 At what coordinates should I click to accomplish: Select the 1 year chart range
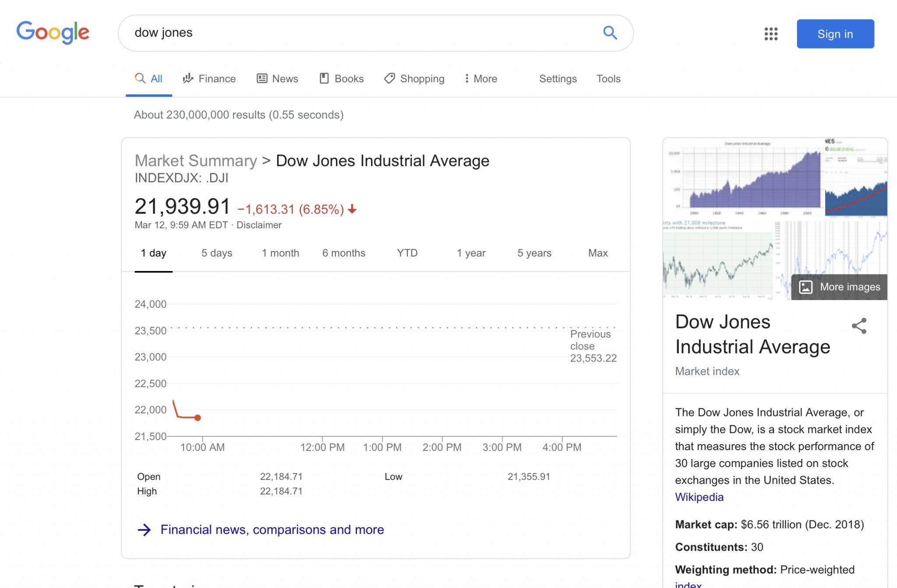pyautogui.click(x=471, y=253)
